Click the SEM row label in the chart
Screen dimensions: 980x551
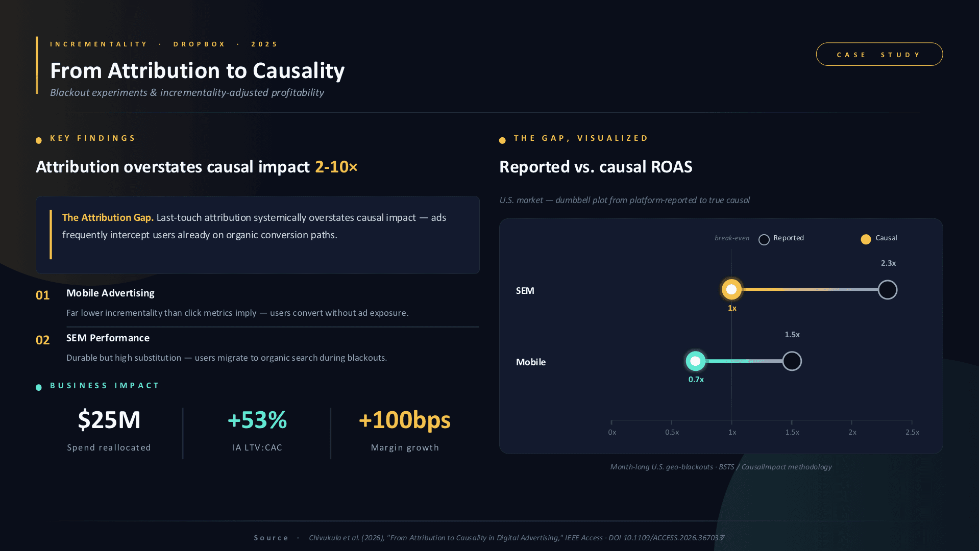pos(525,290)
